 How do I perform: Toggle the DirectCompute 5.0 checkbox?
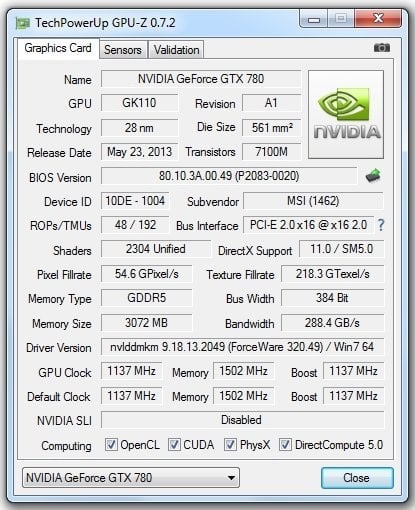tap(285, 444)
